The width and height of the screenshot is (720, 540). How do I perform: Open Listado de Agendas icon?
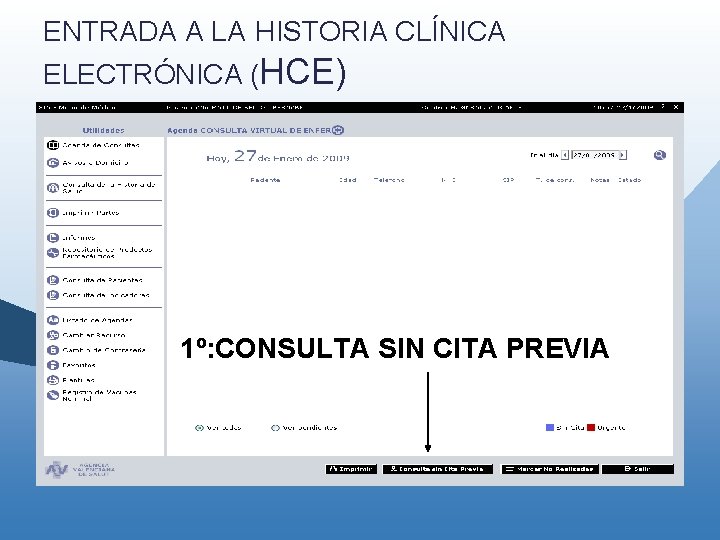[53, 320]
